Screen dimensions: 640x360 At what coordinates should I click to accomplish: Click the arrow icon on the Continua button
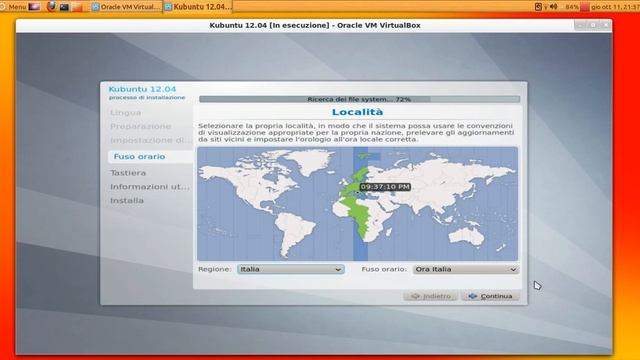tap(473, 296)
